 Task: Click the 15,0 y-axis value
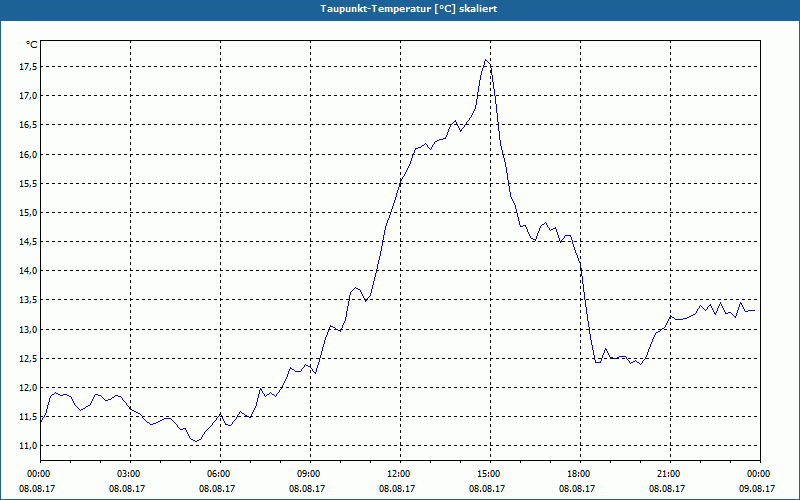click(x=29, y=213)
